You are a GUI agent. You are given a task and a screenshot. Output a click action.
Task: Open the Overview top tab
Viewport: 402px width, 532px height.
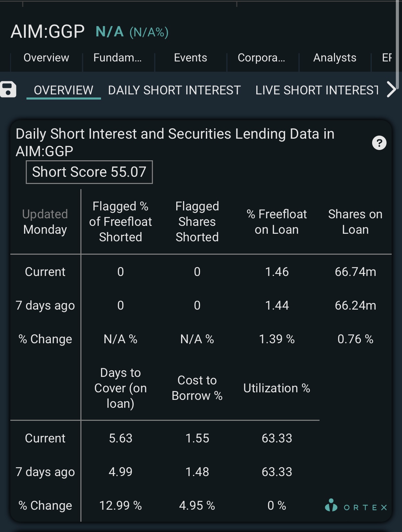46,58
